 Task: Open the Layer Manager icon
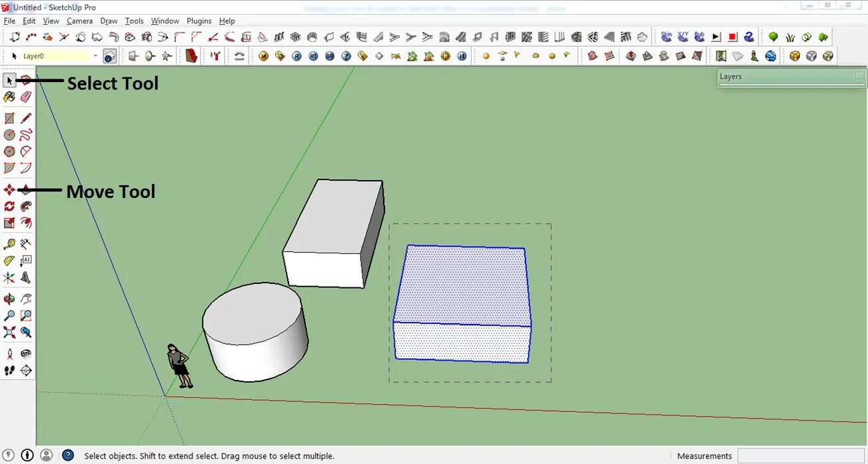pos(111,56)
